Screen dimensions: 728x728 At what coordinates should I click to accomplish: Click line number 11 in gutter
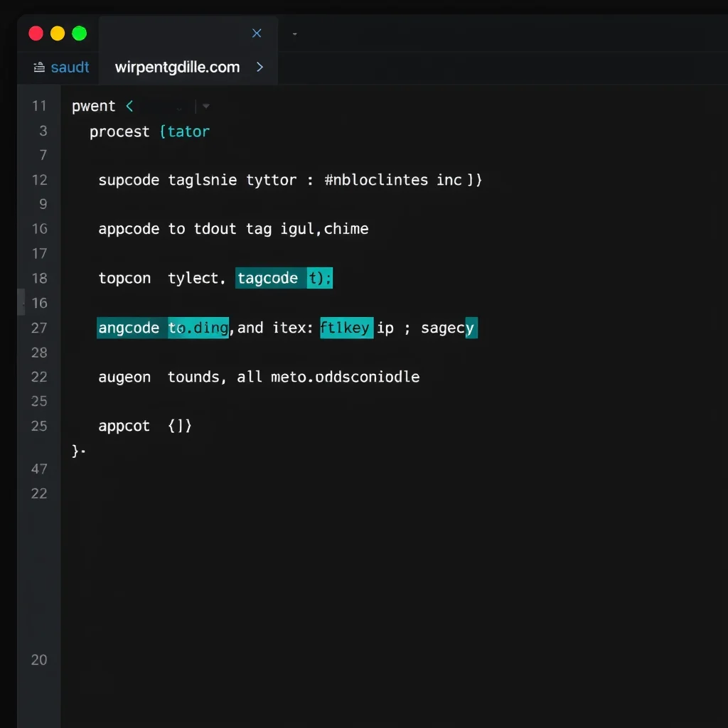(x=40, y=107)
